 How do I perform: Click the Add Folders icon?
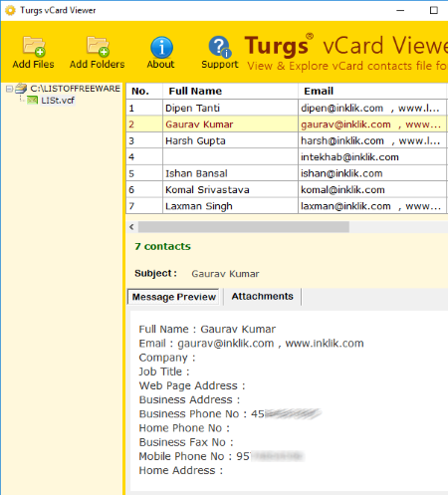98,47
